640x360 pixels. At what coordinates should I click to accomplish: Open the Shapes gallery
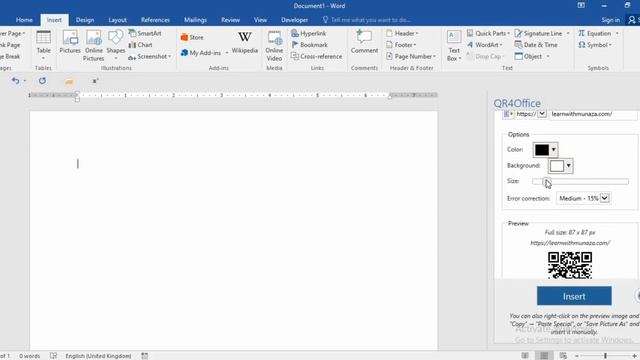click(116, 45)
